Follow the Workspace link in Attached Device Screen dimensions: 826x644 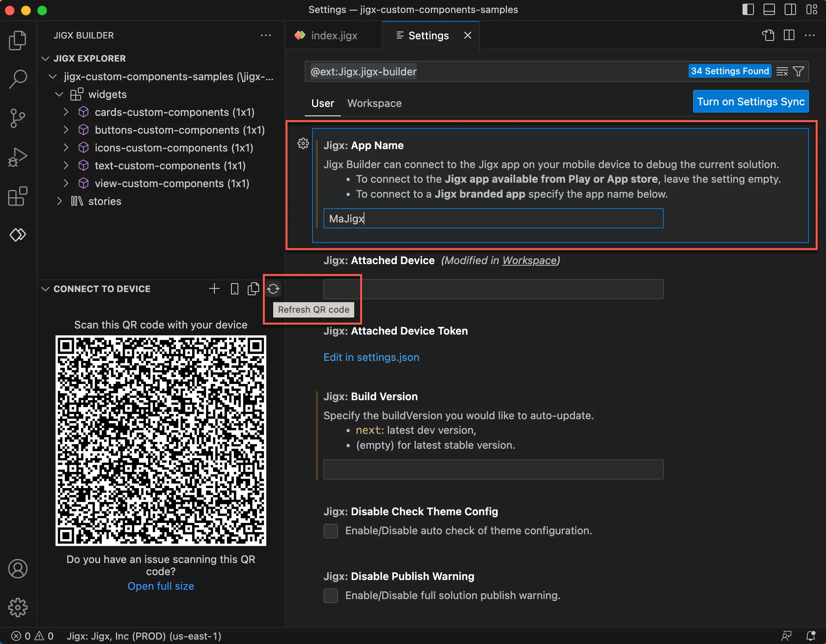(x=529, y=260)
